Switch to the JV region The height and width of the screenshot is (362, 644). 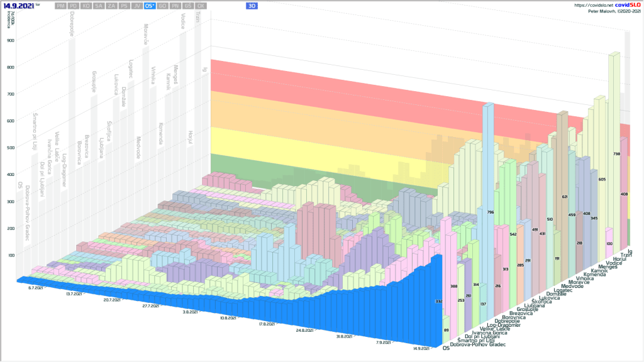tap(137, 5)
